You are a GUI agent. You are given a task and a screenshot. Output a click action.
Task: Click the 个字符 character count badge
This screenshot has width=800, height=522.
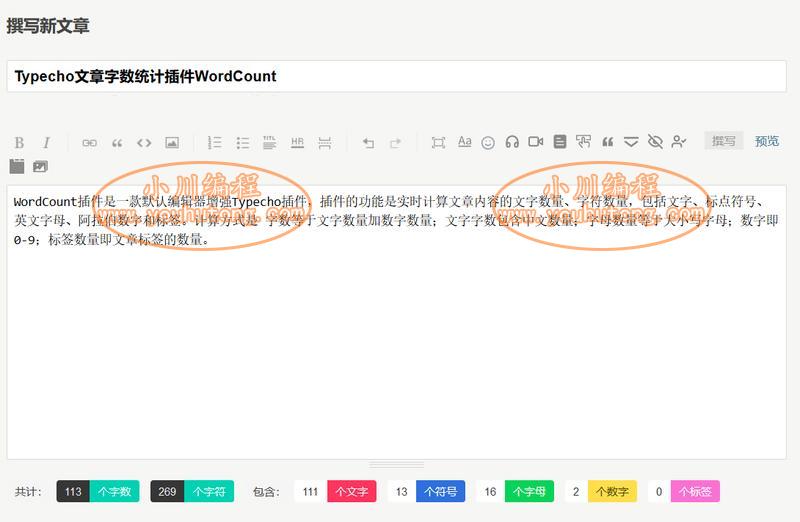pyautogui.click(x=209, y=491)
